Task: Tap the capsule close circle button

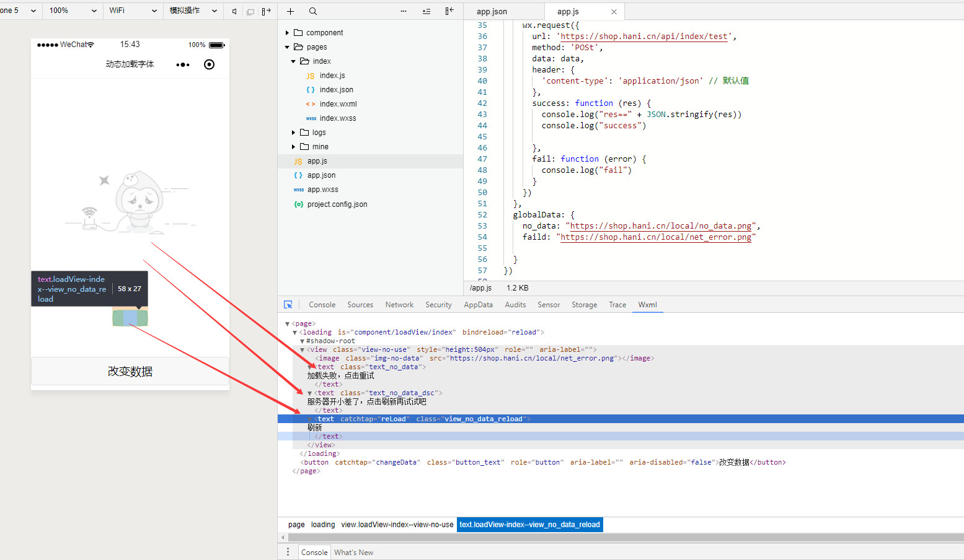Action: click(x=210, y=64)
